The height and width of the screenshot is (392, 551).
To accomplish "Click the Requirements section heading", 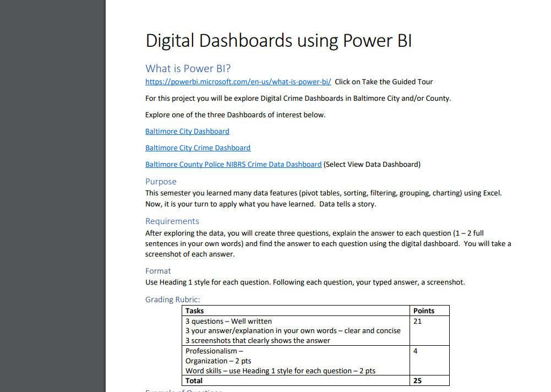I will coord(172,221).
